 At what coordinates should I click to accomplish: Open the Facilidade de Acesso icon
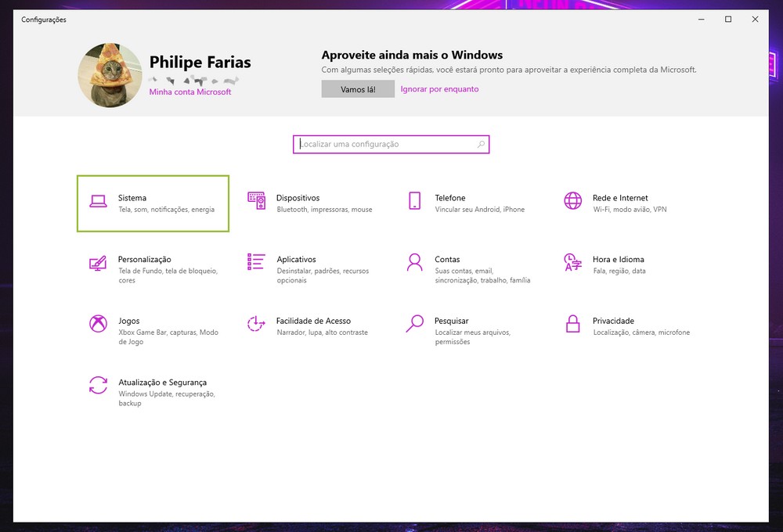click(256, 323)
